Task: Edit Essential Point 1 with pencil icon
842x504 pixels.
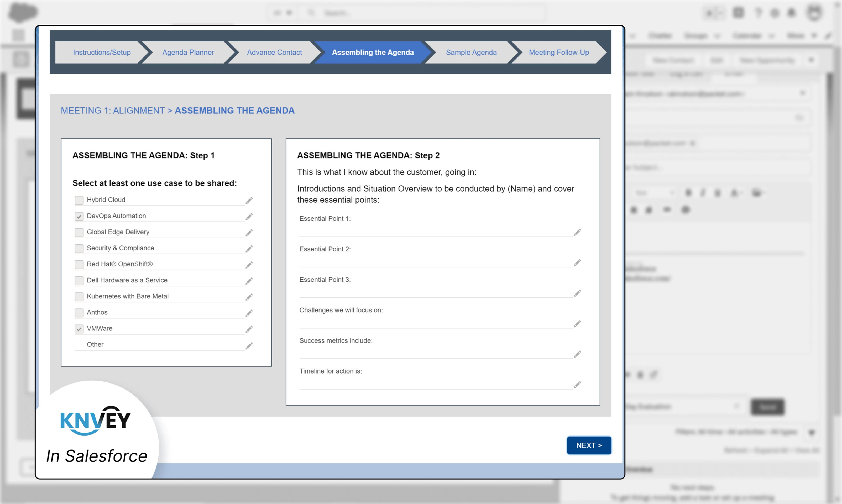Action: [x=577, y=232]
